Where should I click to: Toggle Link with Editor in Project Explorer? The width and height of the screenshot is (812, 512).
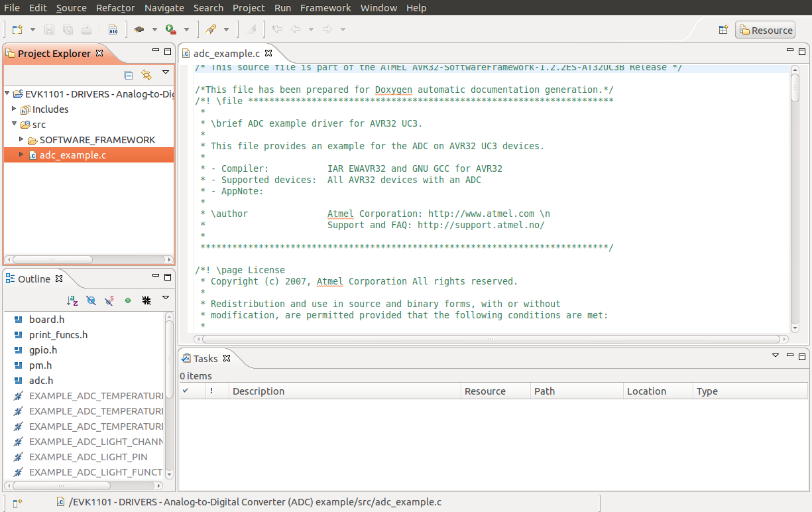coord(146,75)
